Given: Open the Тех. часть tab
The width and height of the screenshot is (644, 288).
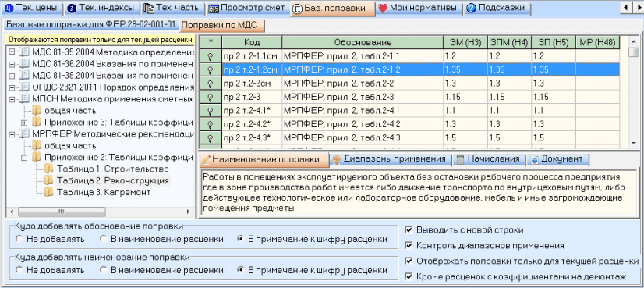Looking at the screenshot, I should click(x=173, y=8).
